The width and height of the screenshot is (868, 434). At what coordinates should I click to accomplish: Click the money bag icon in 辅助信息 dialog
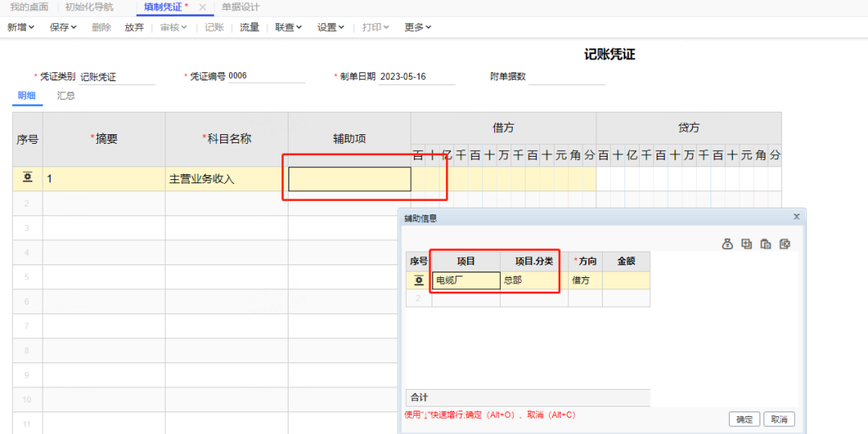(x=727, y=244)
